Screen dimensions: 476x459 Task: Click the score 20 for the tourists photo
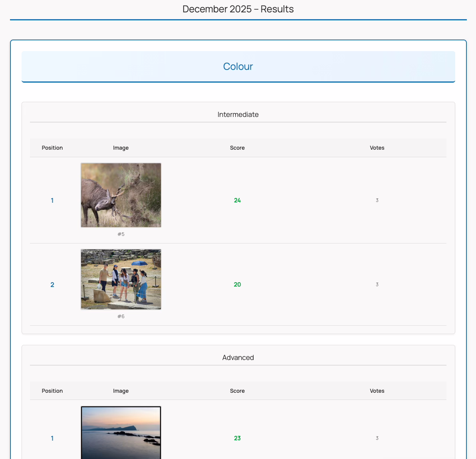tap(237, 285)
